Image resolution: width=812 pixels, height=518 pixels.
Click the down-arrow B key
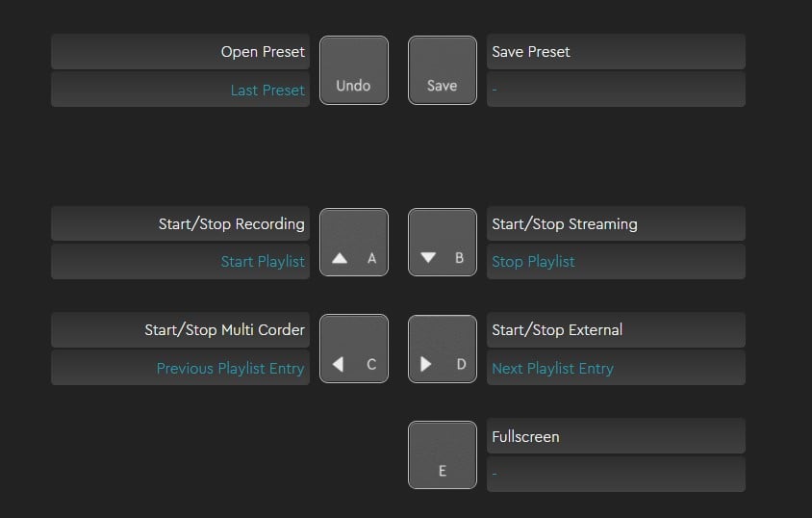(x=442, y=243)
